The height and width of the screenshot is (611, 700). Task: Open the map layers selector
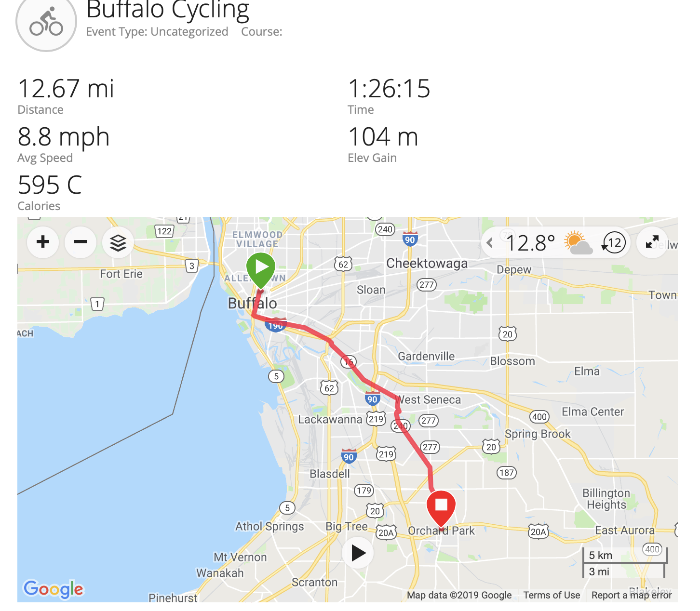[118, 242]
